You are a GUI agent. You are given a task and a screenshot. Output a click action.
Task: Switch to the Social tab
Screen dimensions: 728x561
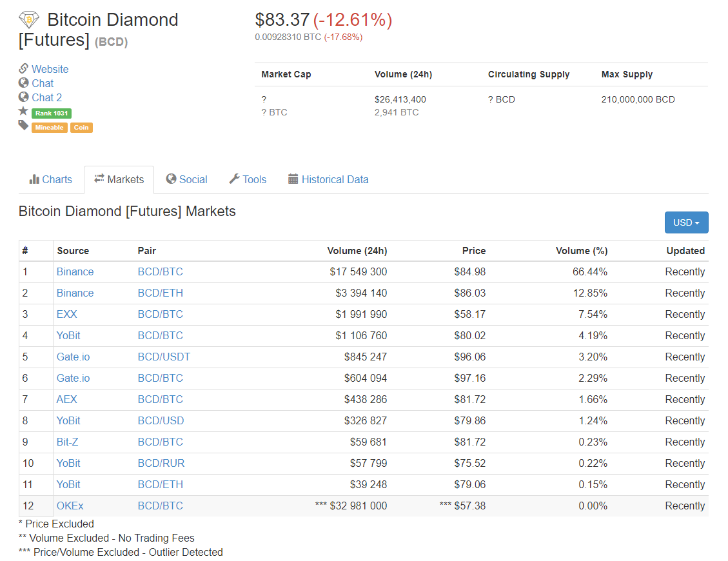(186, 179)
